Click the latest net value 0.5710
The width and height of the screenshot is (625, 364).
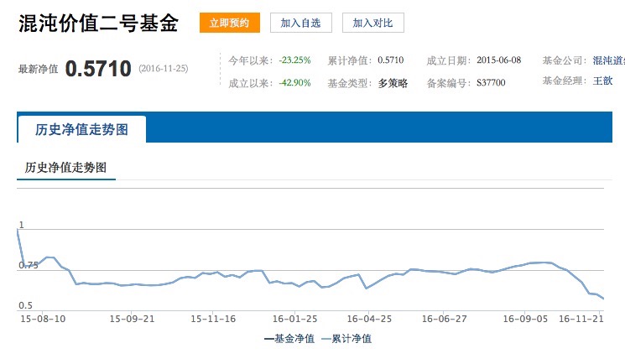98,69
